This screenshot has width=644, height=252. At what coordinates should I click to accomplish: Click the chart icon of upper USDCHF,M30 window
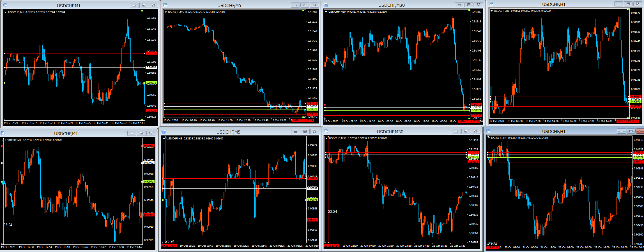[x=326, y=5]
